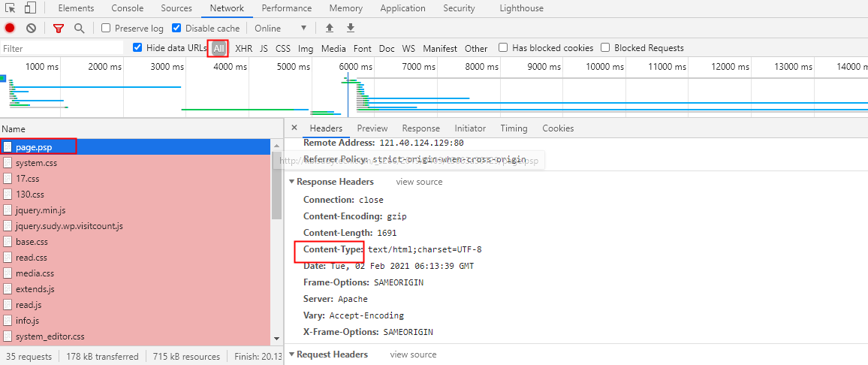Viewport: 868px width, 365px height.
Task: Uncheck the Disable cache checkbox
Action: (176, 29)
